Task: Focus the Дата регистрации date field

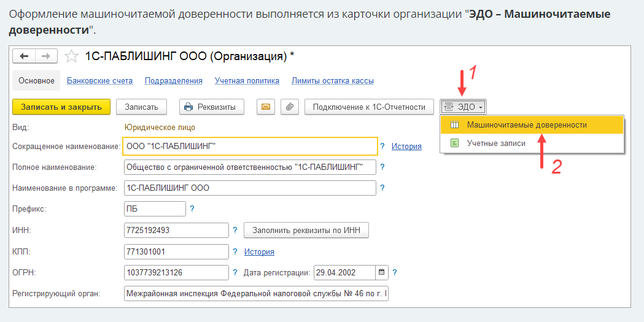Action: pos(345,273)
